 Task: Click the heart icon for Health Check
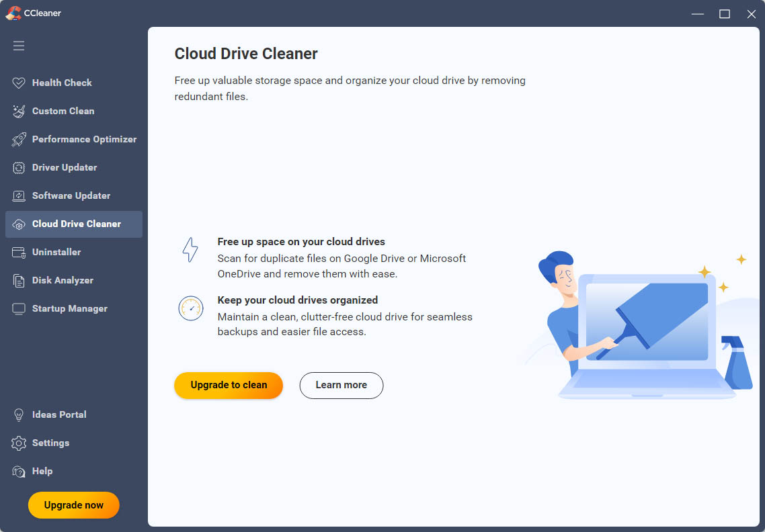coord(19,83)
